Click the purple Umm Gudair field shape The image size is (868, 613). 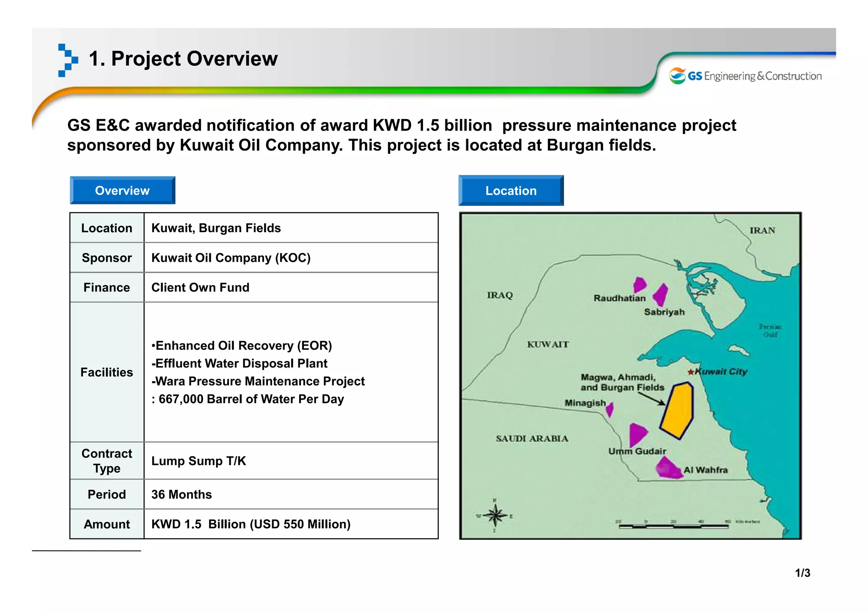click(637, 433)
